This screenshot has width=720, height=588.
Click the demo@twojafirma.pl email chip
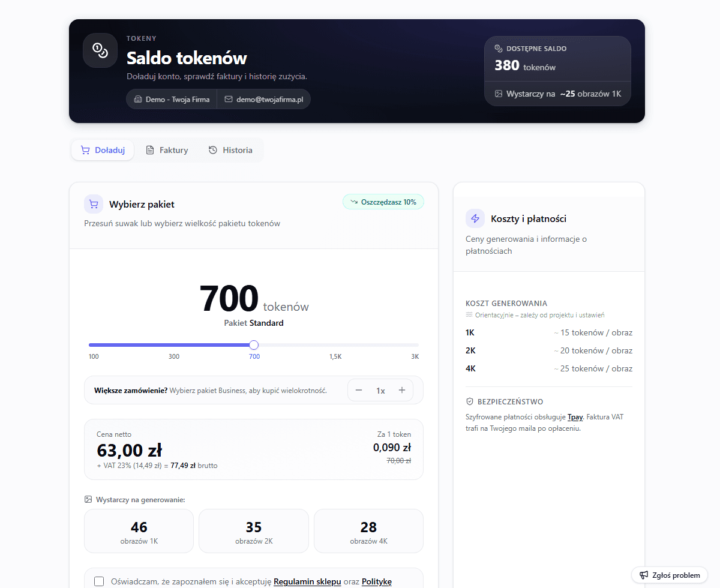click(264, 100)
